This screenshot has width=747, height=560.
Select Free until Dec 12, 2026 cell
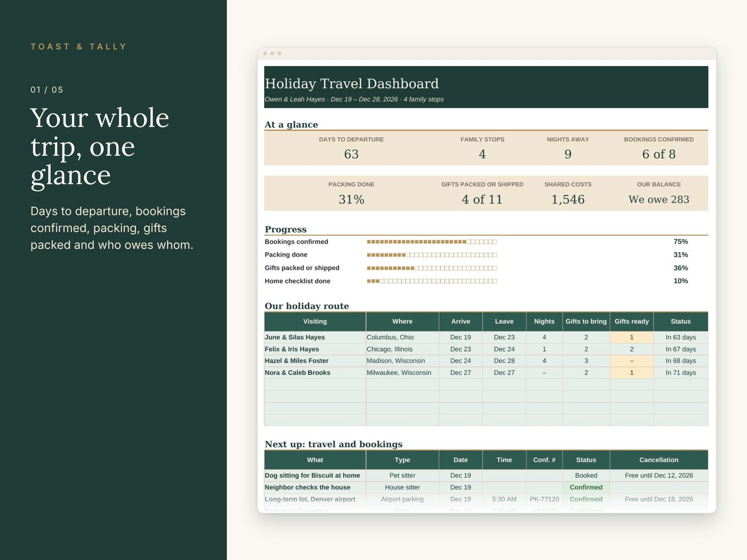[659, 476]
